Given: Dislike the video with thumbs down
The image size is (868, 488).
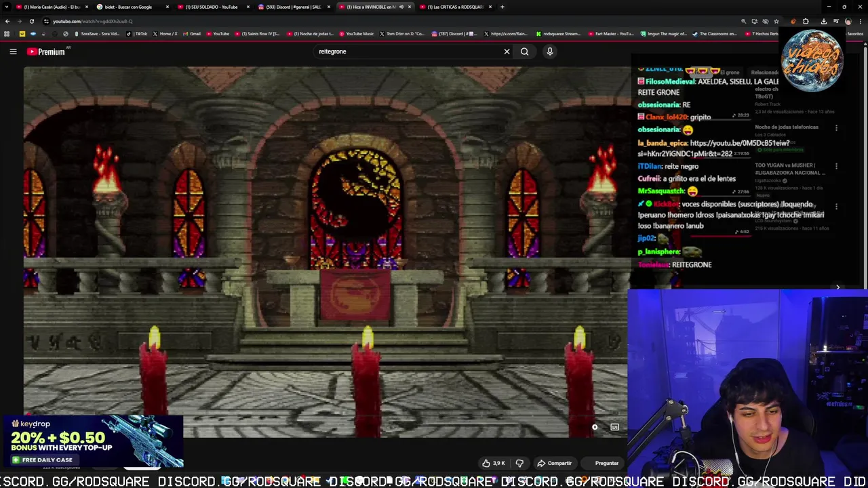Looking at the screenshot, I should coord(519,464).
